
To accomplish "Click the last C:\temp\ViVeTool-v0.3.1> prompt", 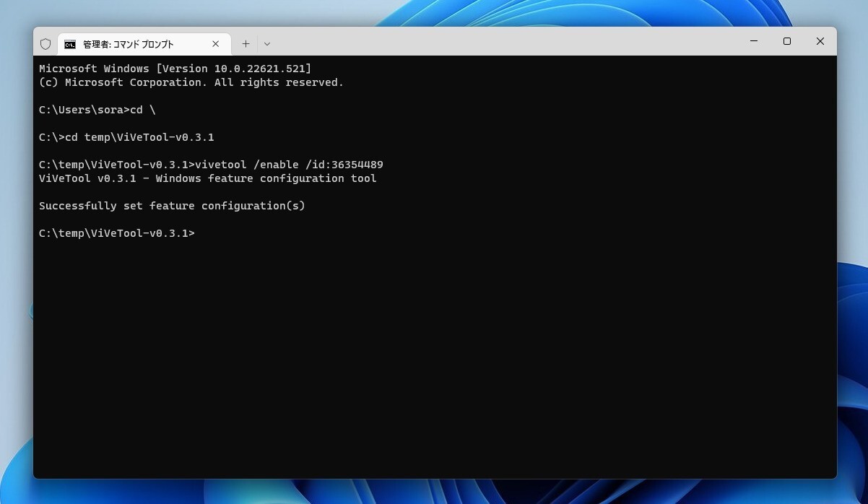I will [117, 233].
